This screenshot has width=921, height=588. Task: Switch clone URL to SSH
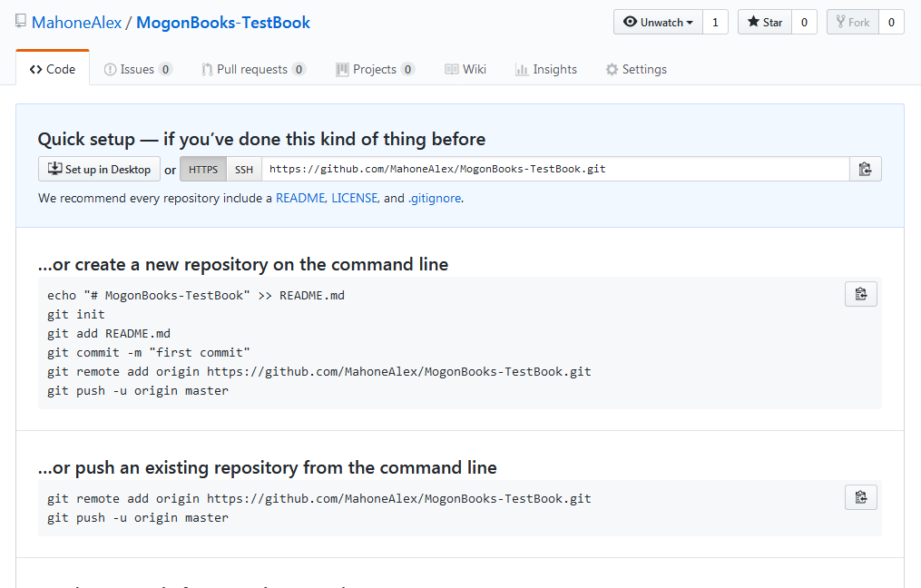pos(243,169)
